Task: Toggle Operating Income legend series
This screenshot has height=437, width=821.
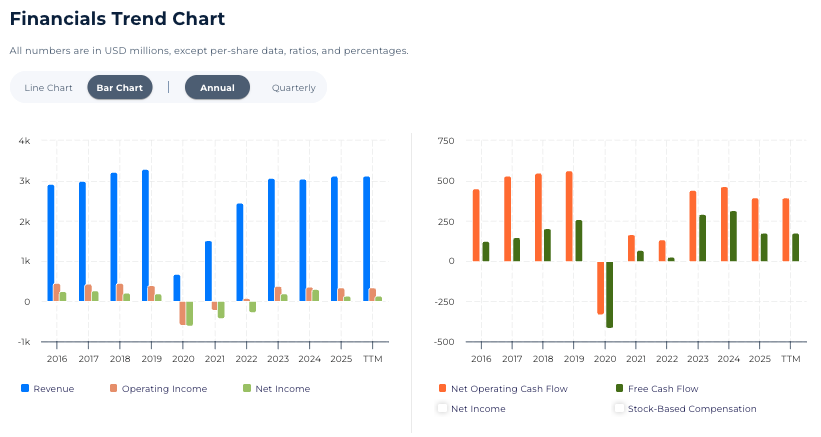Action: tap(114, 388)
